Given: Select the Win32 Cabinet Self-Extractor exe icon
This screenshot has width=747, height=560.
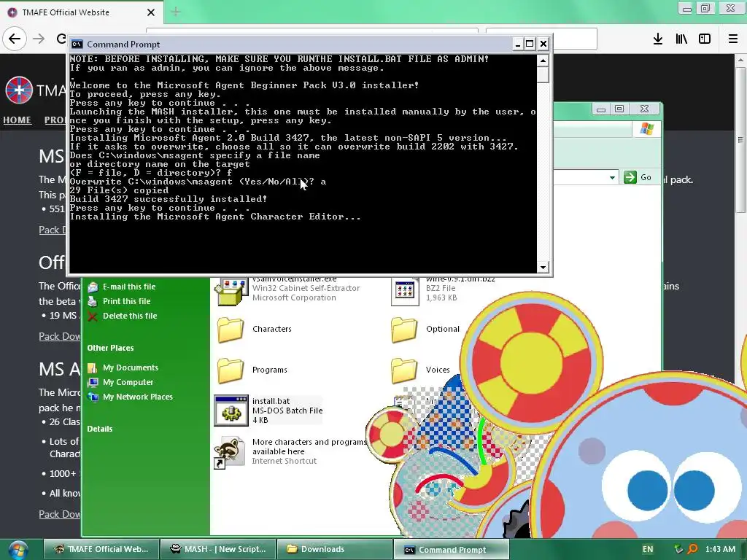Looking at the screenshot, I should (x=231, y=292).
